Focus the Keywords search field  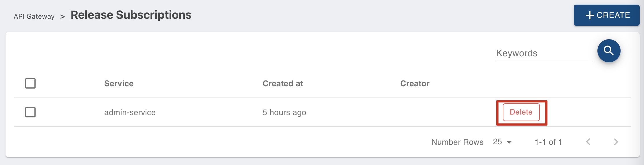(x=544, y=53)
